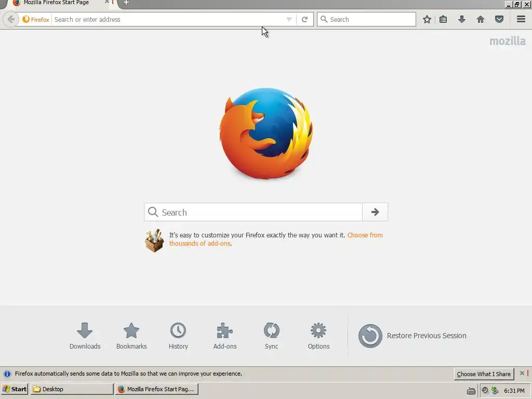532x399 pixels.
Task: Click the network tray icon
Action: [495, 391]
